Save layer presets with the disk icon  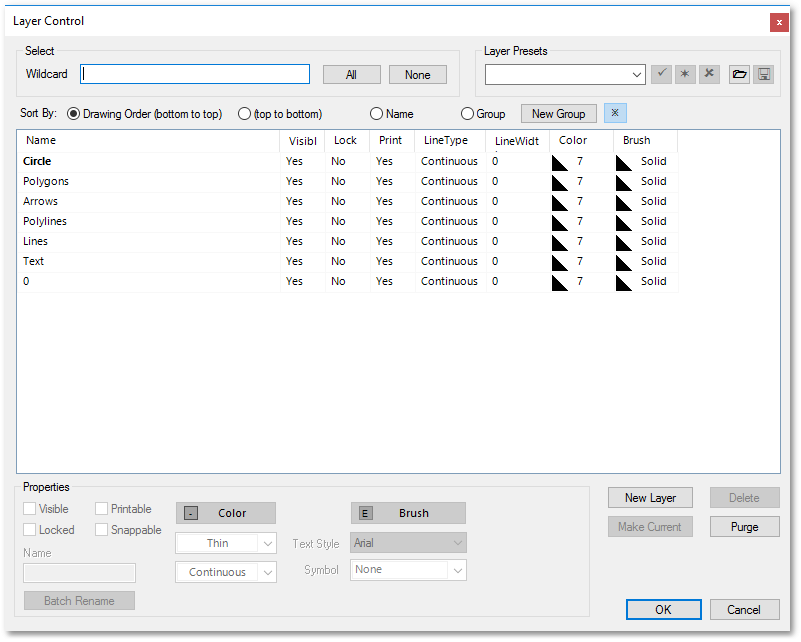tap(764, 75)
